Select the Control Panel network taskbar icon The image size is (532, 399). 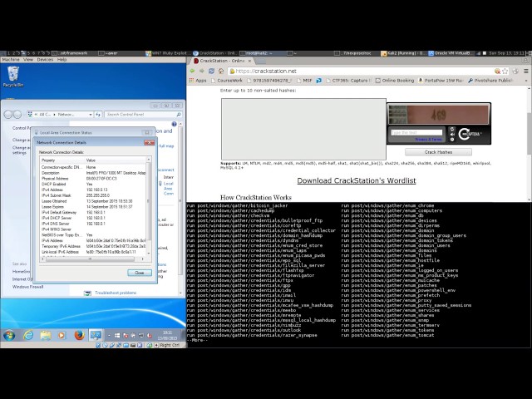click(96, 335)
